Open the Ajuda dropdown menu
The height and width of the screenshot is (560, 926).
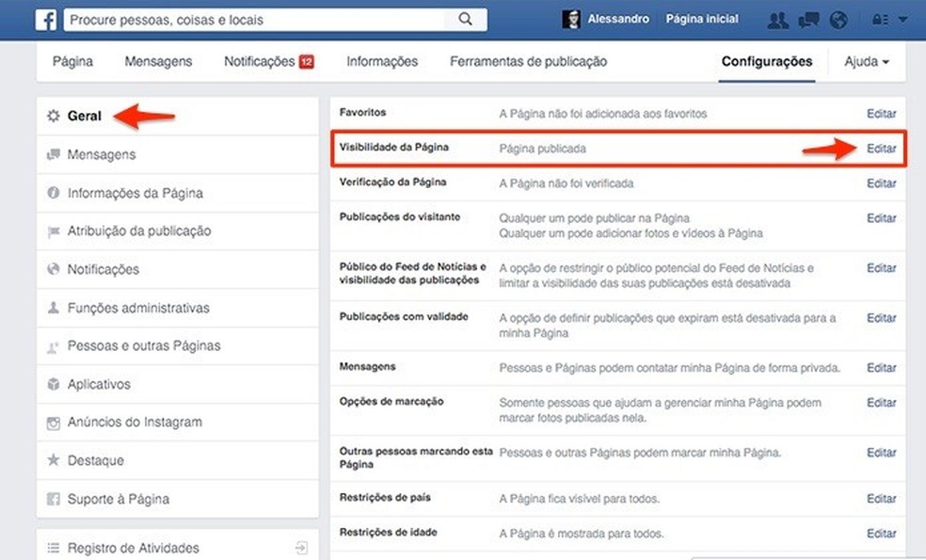pyautogui.click(x=866, y=61)
